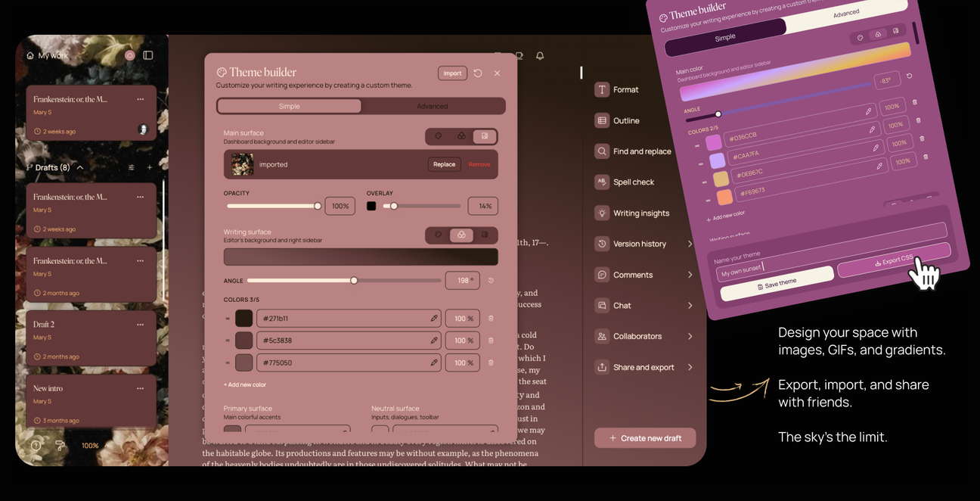Open Writing insights

[x=632, y=213]
